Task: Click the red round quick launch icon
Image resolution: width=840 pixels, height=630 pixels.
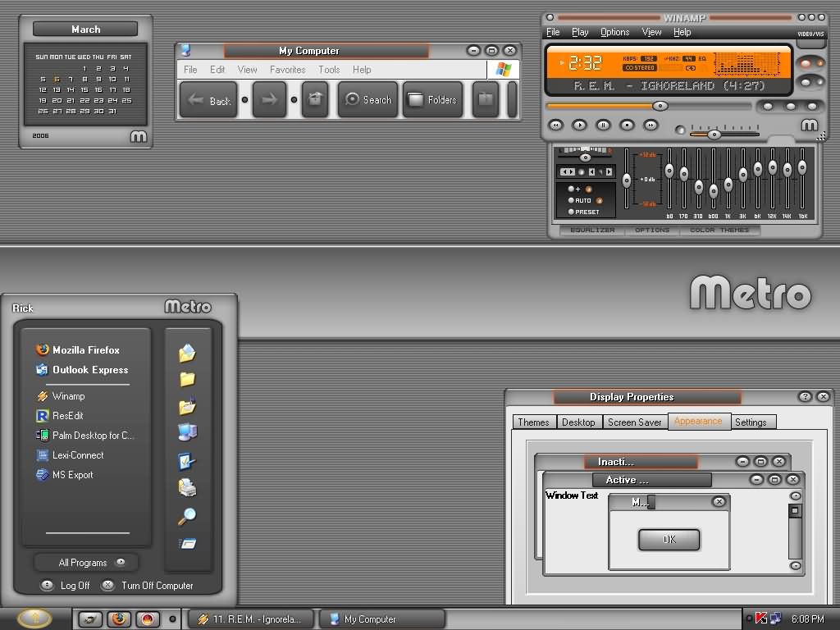Action: click(x=148, y=619)
